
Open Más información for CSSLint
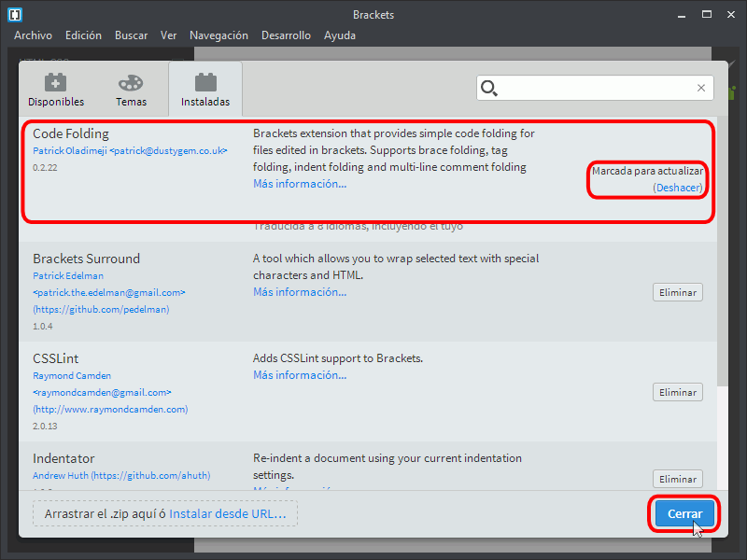[x=300, y=375]
